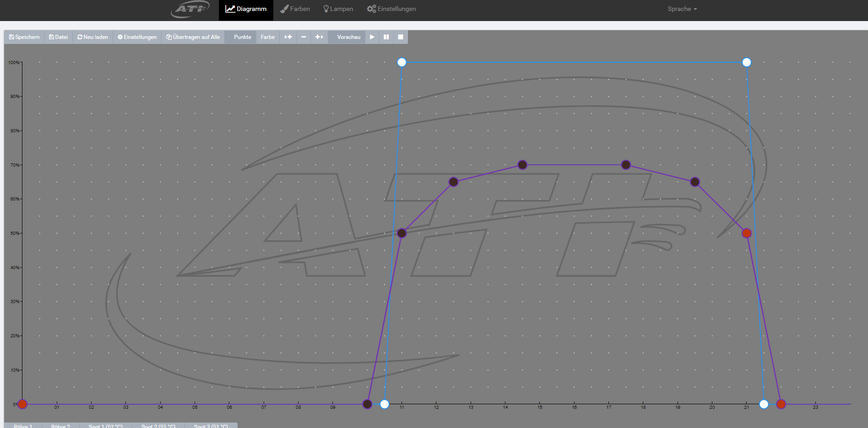The image size is (868, 428).
Task: Click the add point left icon
Action: (x=288, y=37)
